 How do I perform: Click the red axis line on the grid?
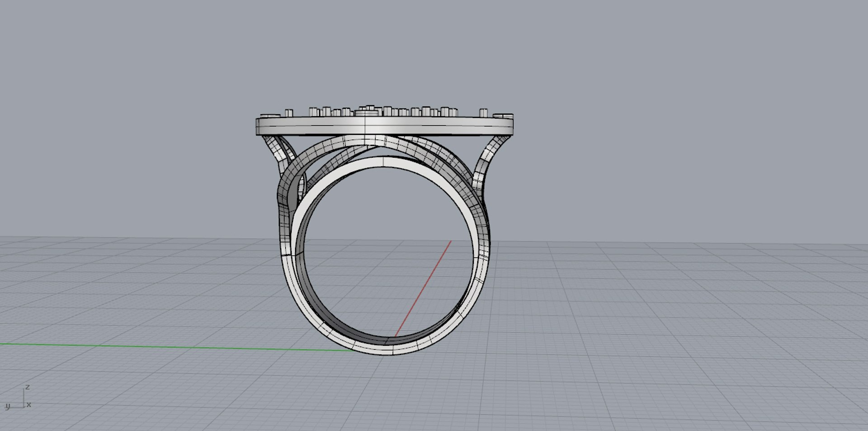pyautogui.click(x=423, y=289)
